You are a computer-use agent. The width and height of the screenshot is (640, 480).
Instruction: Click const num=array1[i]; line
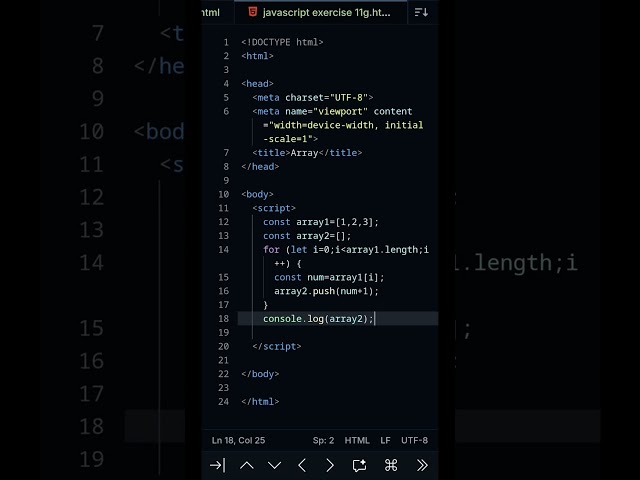click(x=329, y=277)
